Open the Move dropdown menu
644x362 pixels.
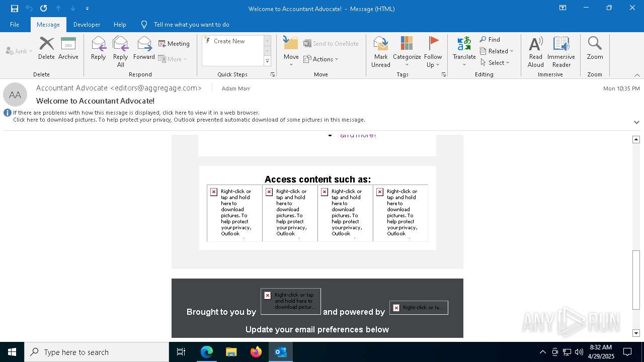pos(291,51)
